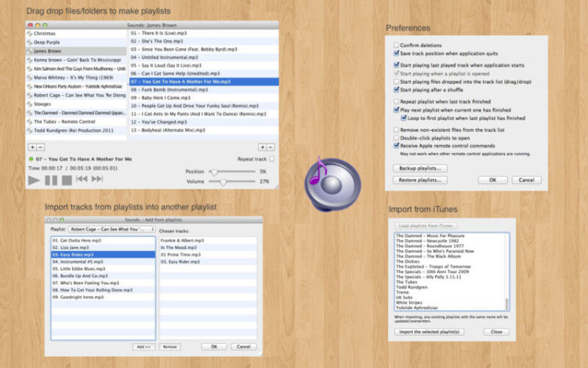This screenshot has height=368, width=588.
Task: Click Add >> button in Add from playlists
Action: pyautogui.click(x=143, y=347)
